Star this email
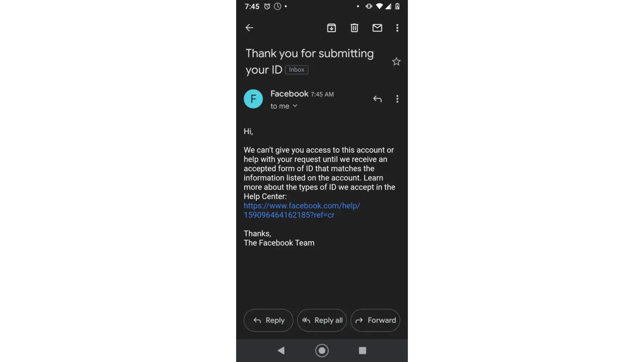 click(396, 62)
